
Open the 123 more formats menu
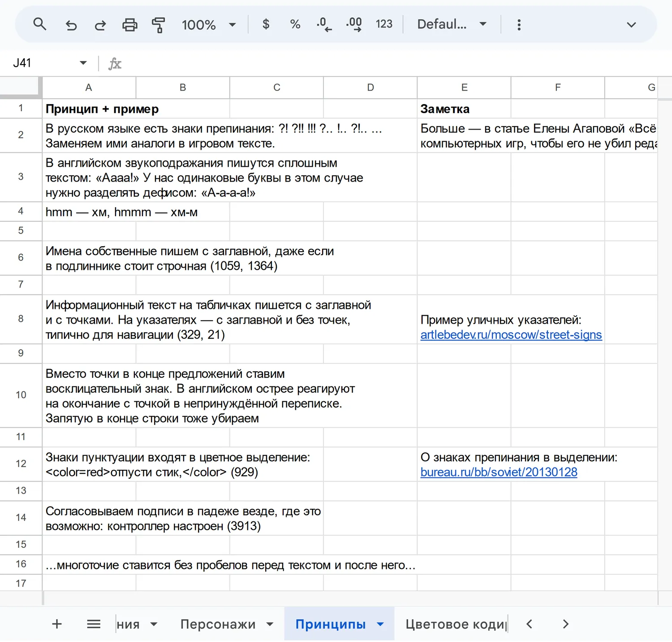tap(384, 24)
